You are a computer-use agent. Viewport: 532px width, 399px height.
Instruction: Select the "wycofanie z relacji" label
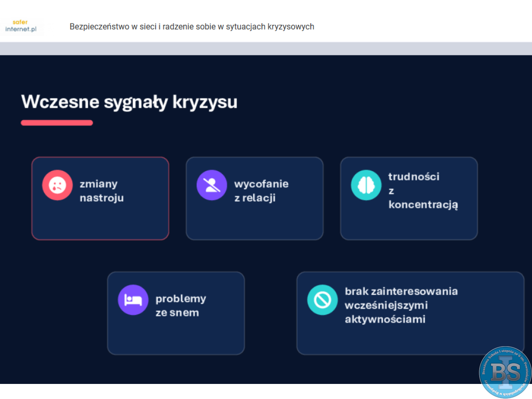pos(261,191)
